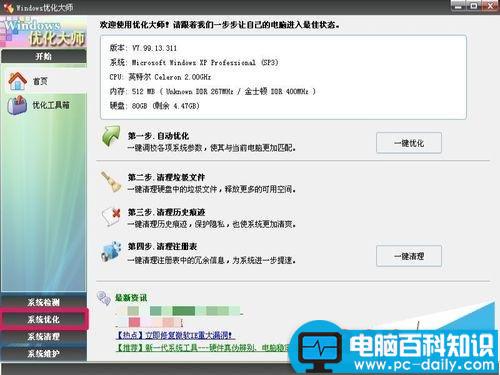Switch to the 系统优化 section
The width and height of the screenshot is (500, 375).
[44, 319]
